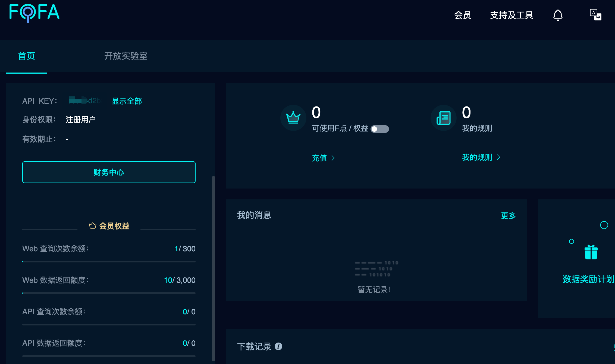615x364 pixels.
Task: Click the info icon beside 下载记录
Action: click(278, 346)
